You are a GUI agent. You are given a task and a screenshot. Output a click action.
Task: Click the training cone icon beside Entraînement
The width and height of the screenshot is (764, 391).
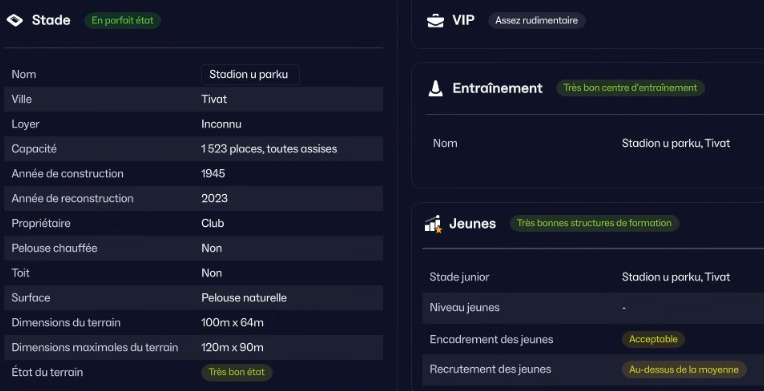tap(436, 88)
